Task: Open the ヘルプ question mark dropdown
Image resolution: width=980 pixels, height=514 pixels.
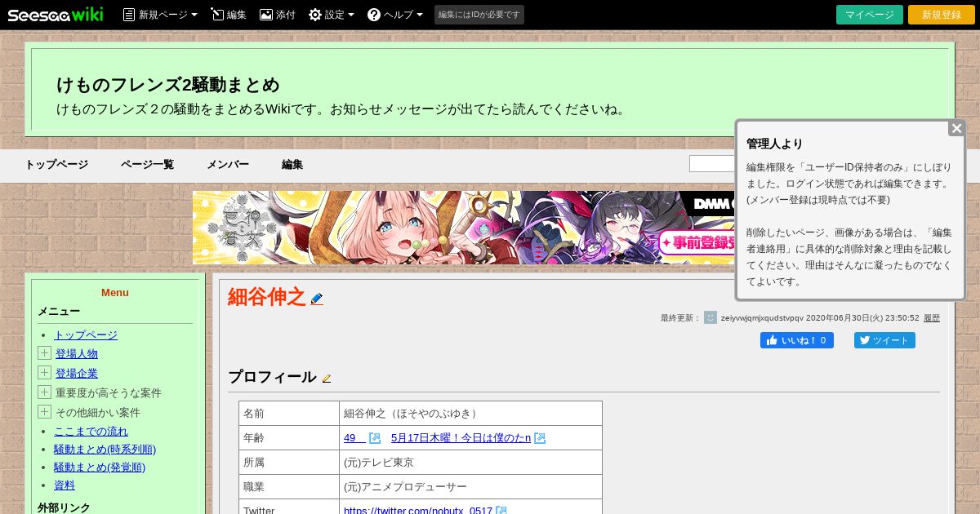Action: [395, 15]
